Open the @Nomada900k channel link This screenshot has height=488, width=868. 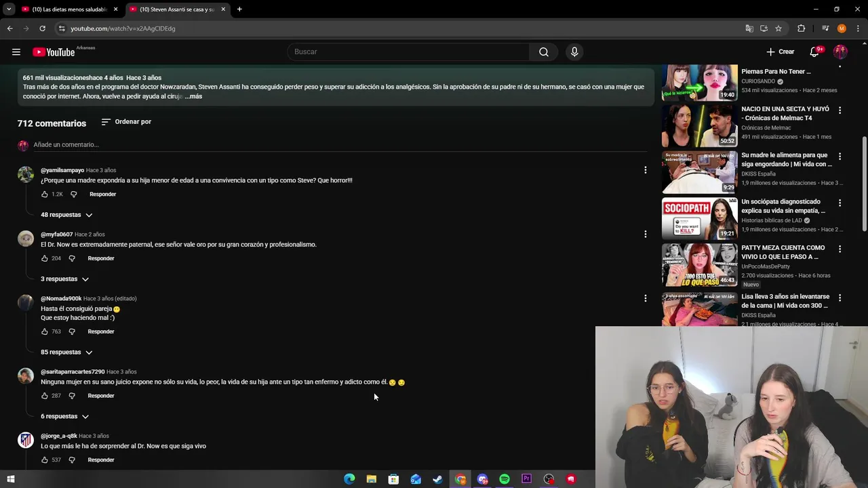(x=61, y=299)
